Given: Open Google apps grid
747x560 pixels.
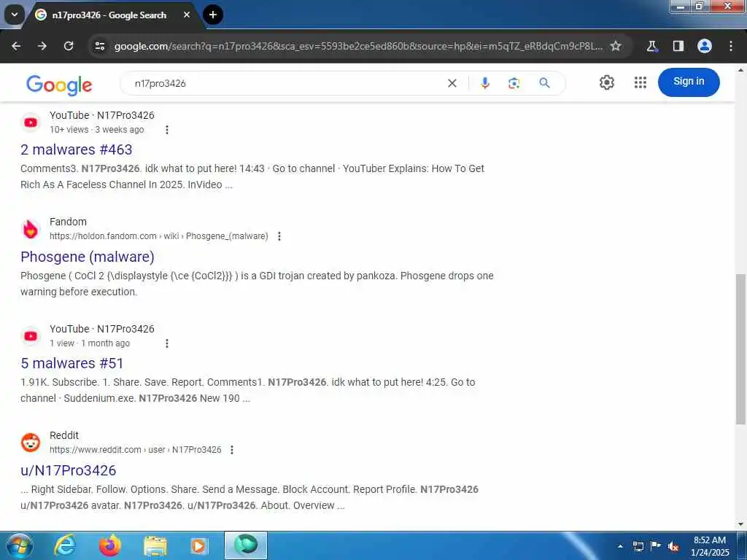Looking at the screenshot, I should [640, 82].
